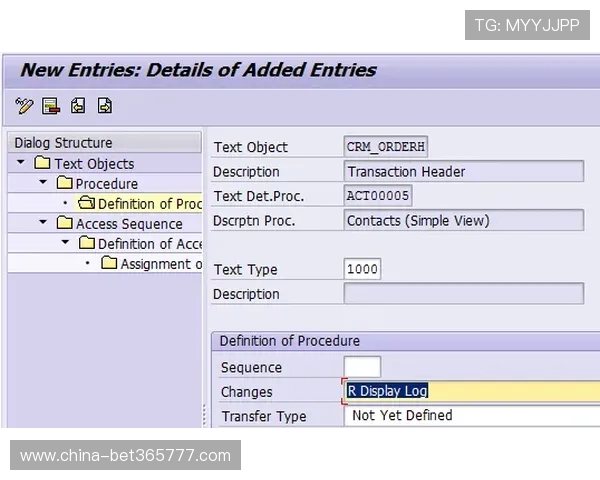Click the Display/Change pencil toolbar icon
The width and height of the screenshot is (600, 480).
click(25, 105)
